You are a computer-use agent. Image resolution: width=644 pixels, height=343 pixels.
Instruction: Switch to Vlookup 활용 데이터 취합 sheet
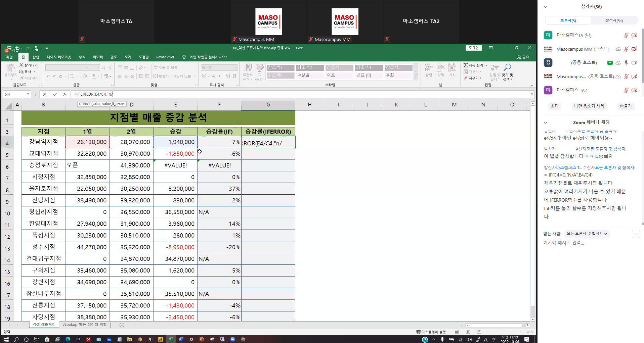[x=84, y=325]
